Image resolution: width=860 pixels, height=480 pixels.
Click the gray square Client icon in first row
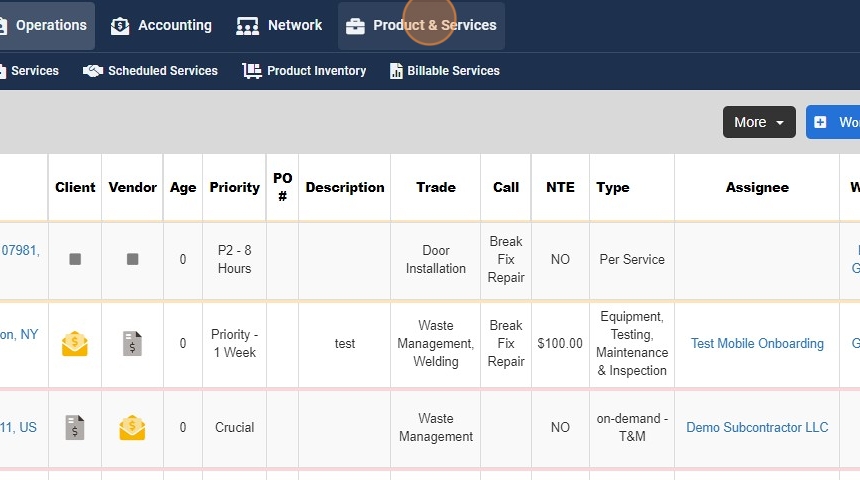(75, 259)
